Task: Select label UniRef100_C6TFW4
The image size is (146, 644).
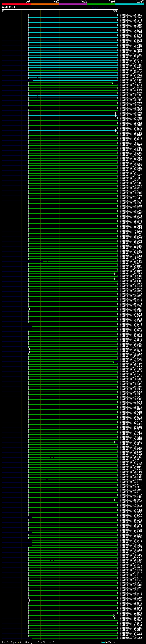Action: (131, 32)
